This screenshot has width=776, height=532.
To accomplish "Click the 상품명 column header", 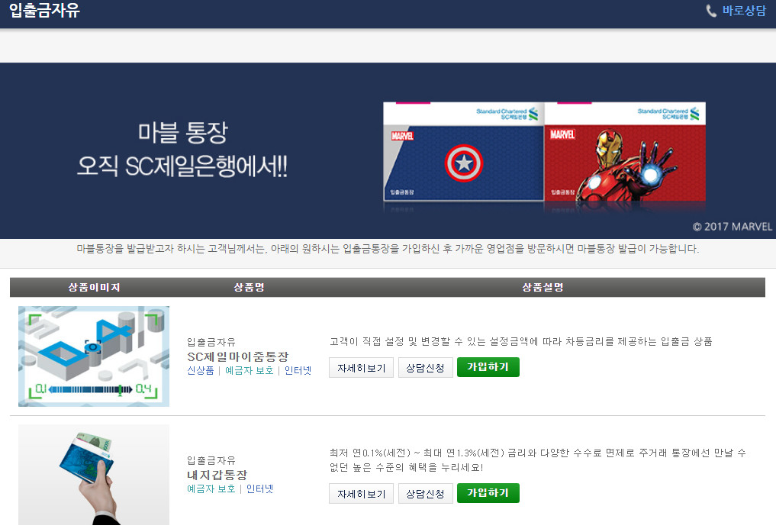I will click(x=249, y=288).
